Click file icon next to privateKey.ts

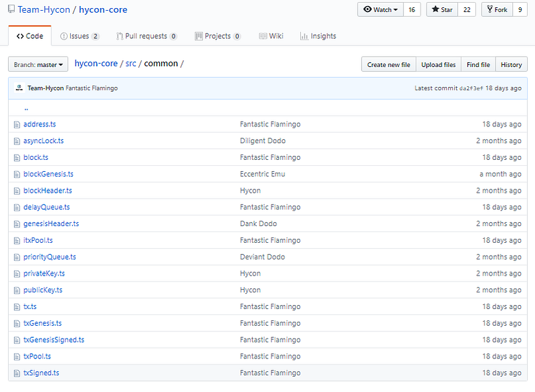pos(17,274)
